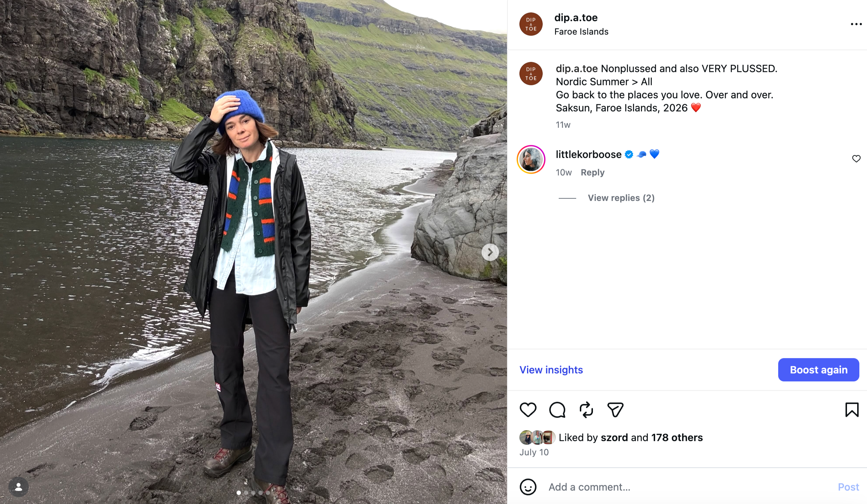Show tagged people icon on the photo
The image size is (867, 504).
point(18,487)
